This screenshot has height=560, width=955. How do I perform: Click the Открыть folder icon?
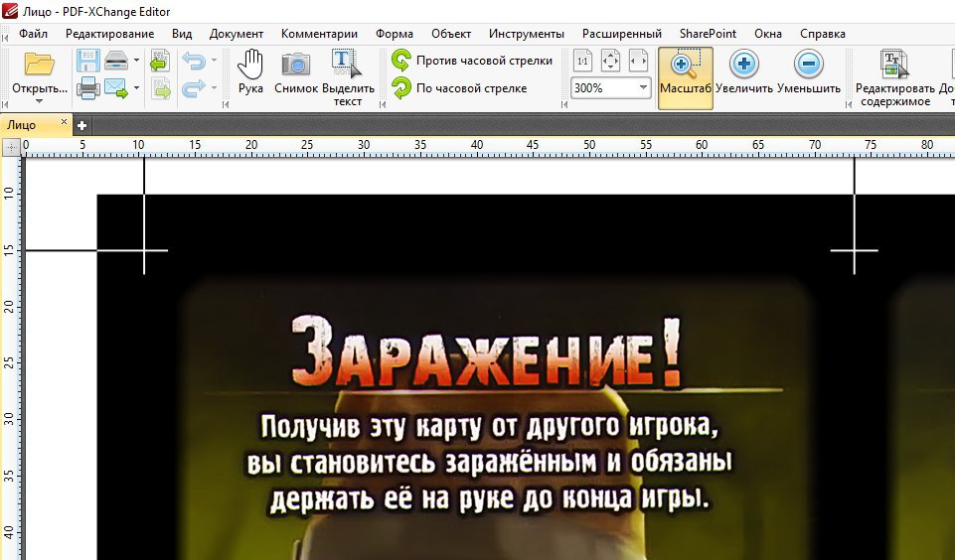point(40,65)
